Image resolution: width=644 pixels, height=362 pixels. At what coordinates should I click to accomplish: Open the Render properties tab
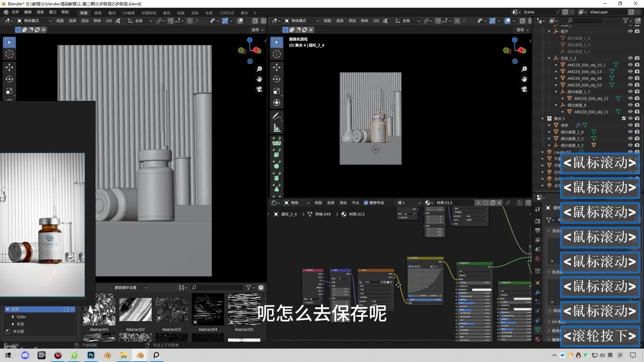coord(538,221)
